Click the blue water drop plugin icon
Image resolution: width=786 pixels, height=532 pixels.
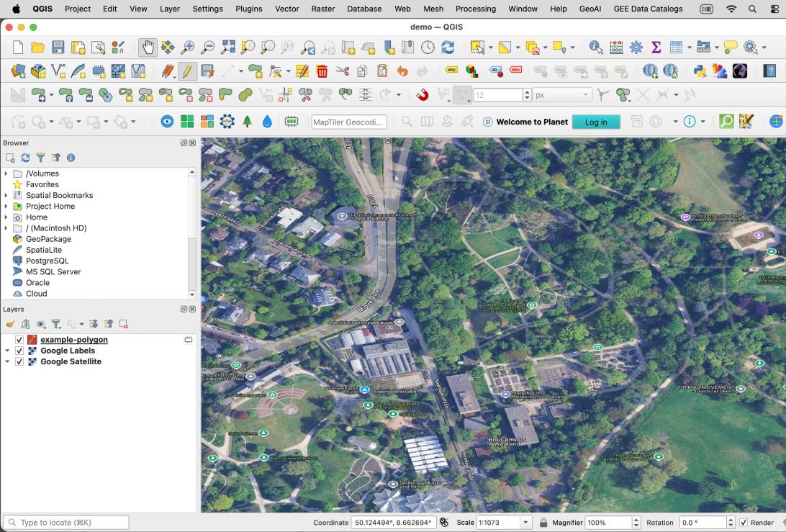(x=267, y=122)
